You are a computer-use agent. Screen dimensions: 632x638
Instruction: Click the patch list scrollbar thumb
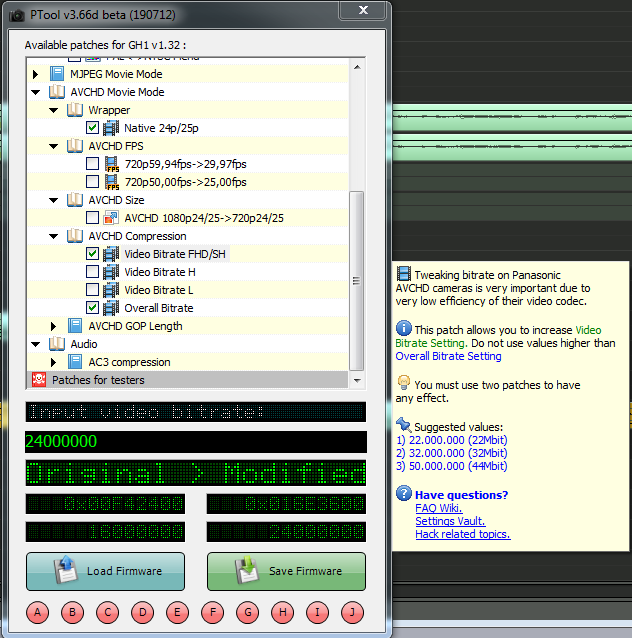[x=356, y=281]
